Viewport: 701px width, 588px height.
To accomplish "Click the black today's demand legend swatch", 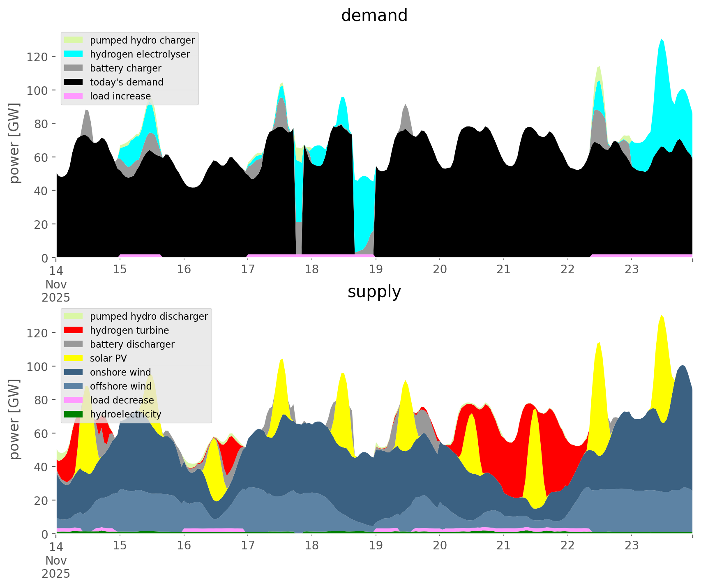I will pos(74,82).
